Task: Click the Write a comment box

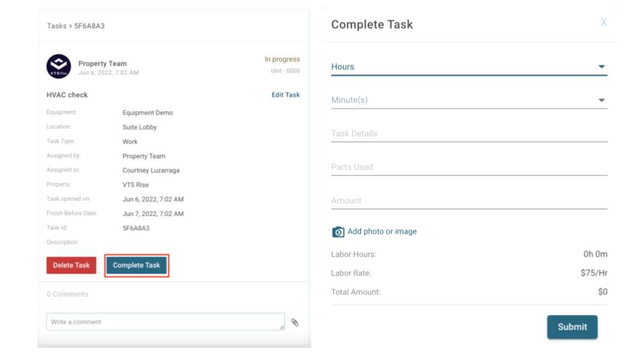Action: click(165, 322)
